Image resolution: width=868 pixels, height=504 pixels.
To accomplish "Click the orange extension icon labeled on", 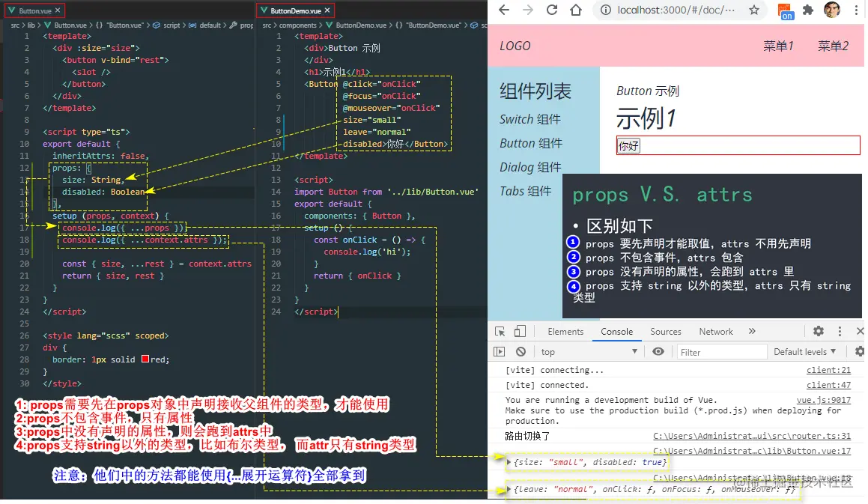I will click(785, 11).
